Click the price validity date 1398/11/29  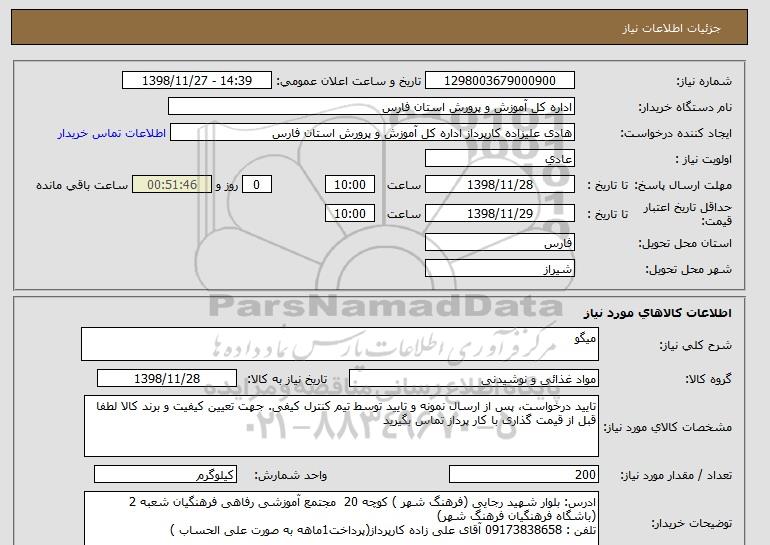499,213
